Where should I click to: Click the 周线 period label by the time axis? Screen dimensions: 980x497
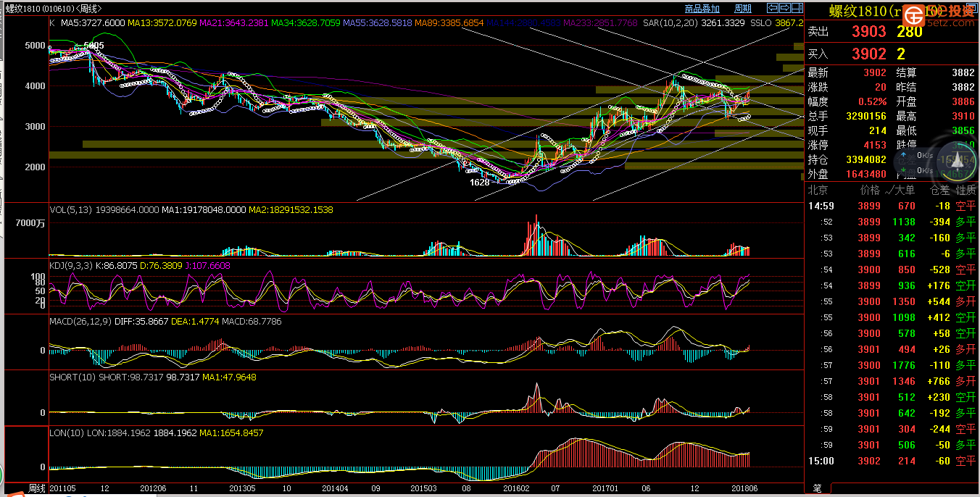tap(37, 488)
